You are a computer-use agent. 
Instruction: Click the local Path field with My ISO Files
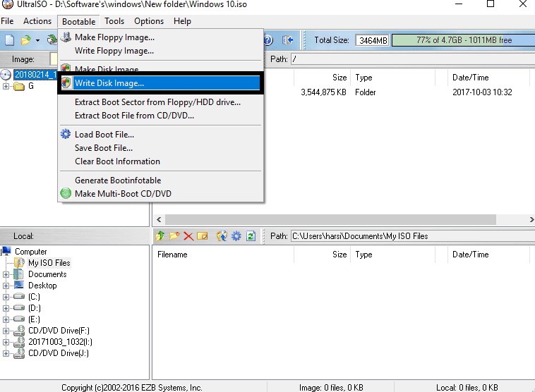[x=413, y=236]
